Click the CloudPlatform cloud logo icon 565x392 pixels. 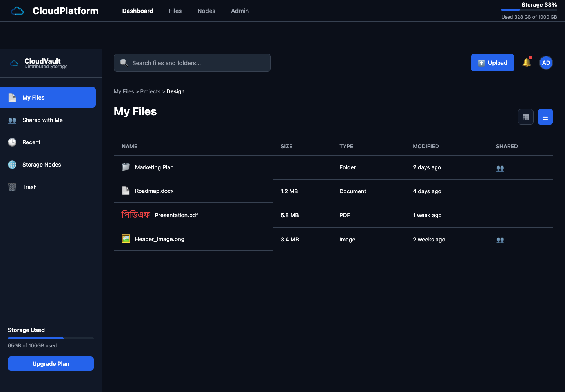click(x=17, y=11)
